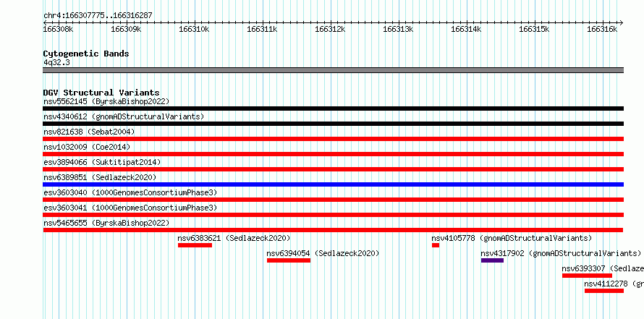Click the 166312k ruler tick label
This screenshot has height=319, width=644.
pyautogui.click(x=331, y=29)
